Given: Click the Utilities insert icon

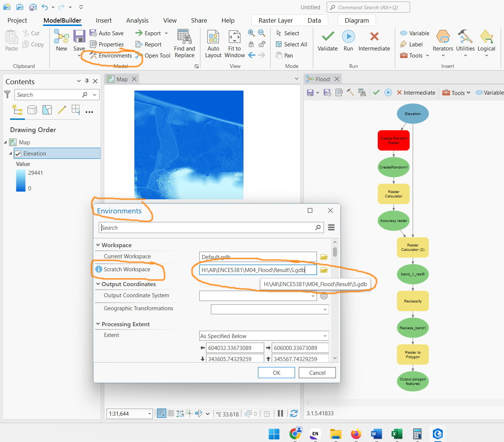Looking at the screenshot, I should pos(465,41).
